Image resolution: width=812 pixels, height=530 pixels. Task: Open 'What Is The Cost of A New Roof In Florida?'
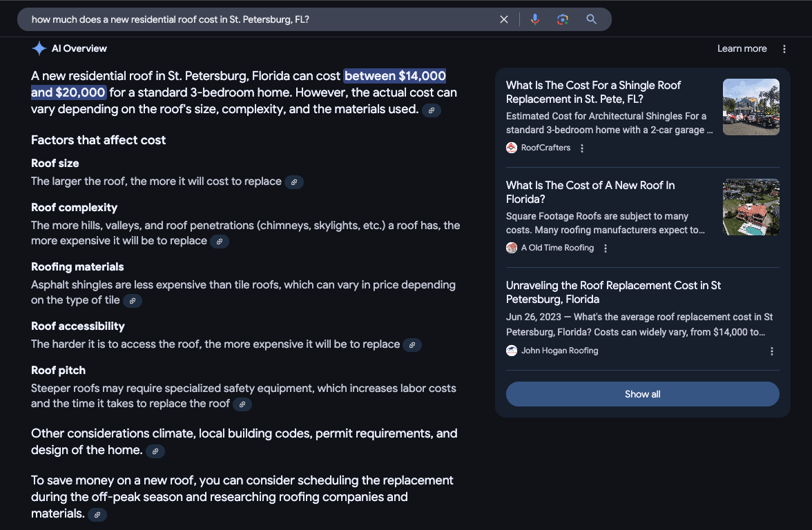point(590,193)
